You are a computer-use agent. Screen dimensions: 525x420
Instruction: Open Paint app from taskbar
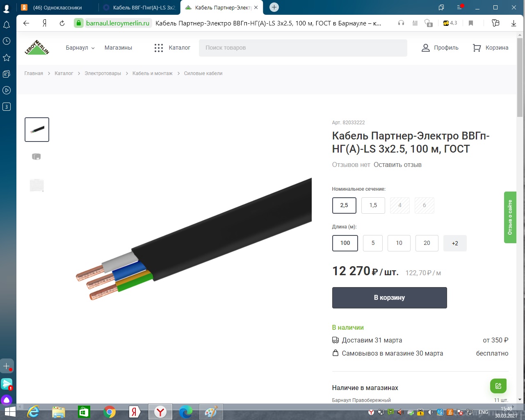[x=211, y=412]
